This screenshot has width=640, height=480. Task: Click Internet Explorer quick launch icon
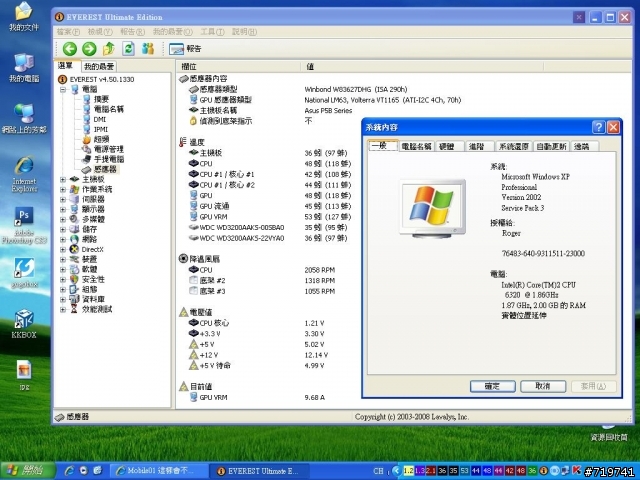[x=70, y=471]
